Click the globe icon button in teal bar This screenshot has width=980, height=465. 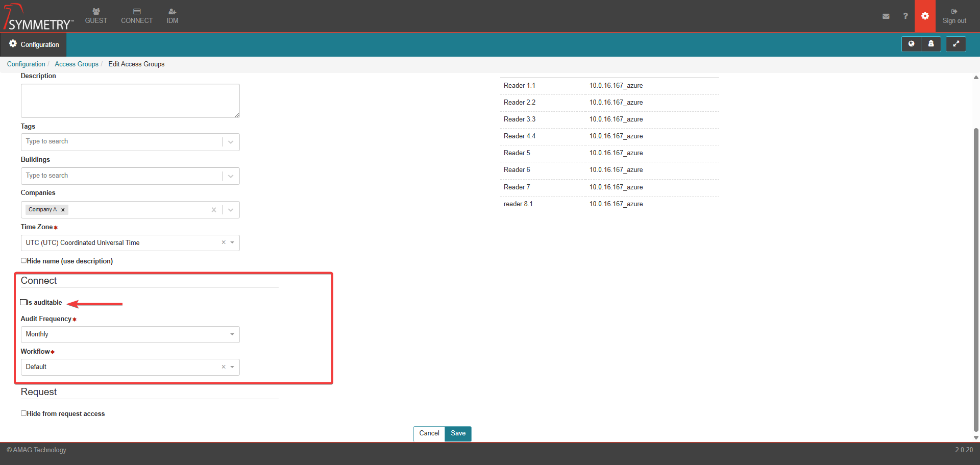pos(911,44)
